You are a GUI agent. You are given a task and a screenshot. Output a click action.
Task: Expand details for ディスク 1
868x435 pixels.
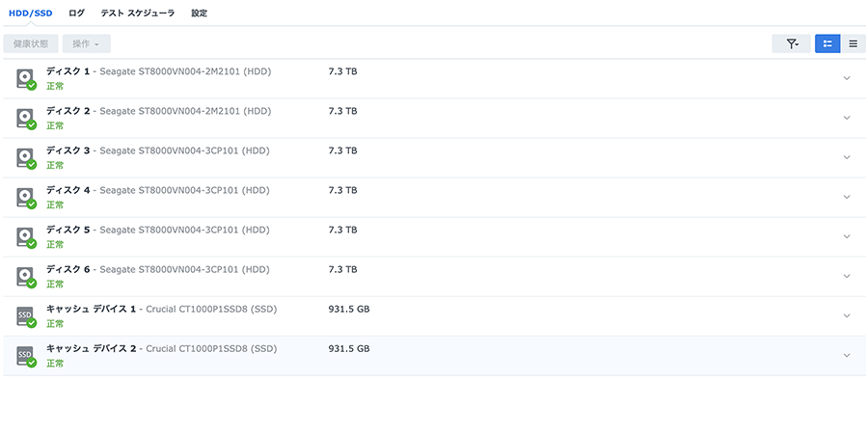tap(847, 78)
